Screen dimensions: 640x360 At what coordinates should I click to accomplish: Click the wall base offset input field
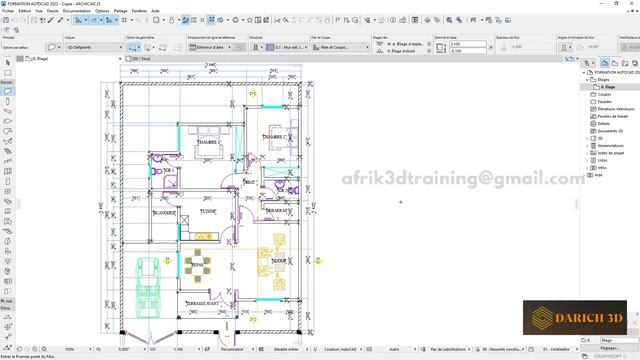[468, 51]
